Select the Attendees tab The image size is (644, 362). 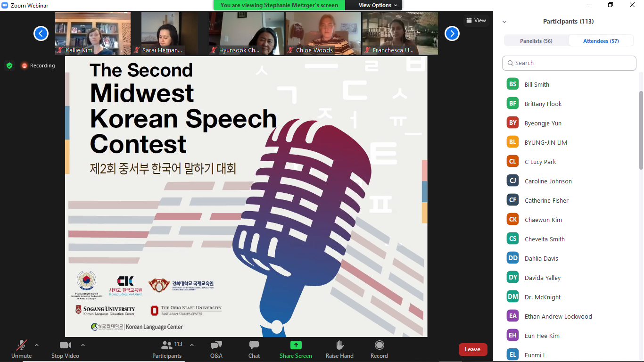[601, 41]
